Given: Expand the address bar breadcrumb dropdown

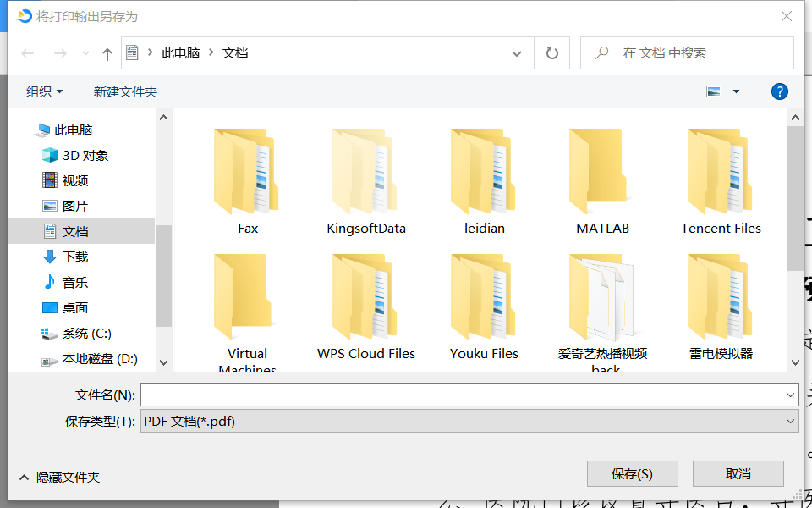Looking at the screenshot, I should tap(517, 52).
